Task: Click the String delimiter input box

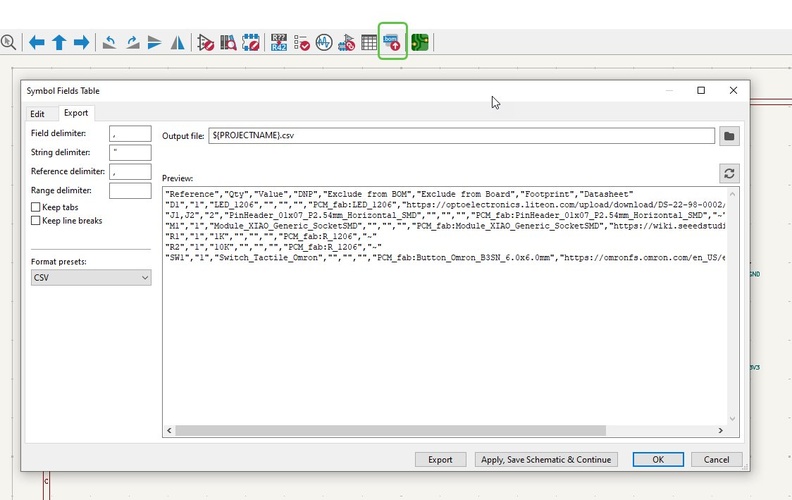Action: (x=130, y=153)
